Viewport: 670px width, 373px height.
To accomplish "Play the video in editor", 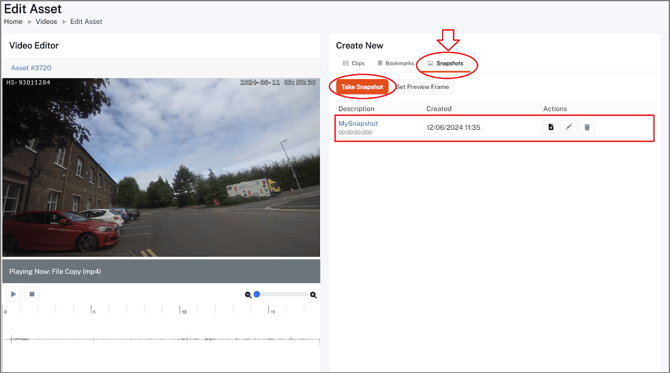I will [13, 294].
